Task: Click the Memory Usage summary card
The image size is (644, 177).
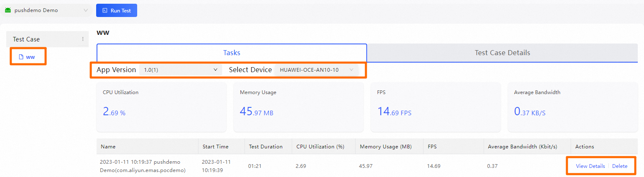Action: coord(298,107)
